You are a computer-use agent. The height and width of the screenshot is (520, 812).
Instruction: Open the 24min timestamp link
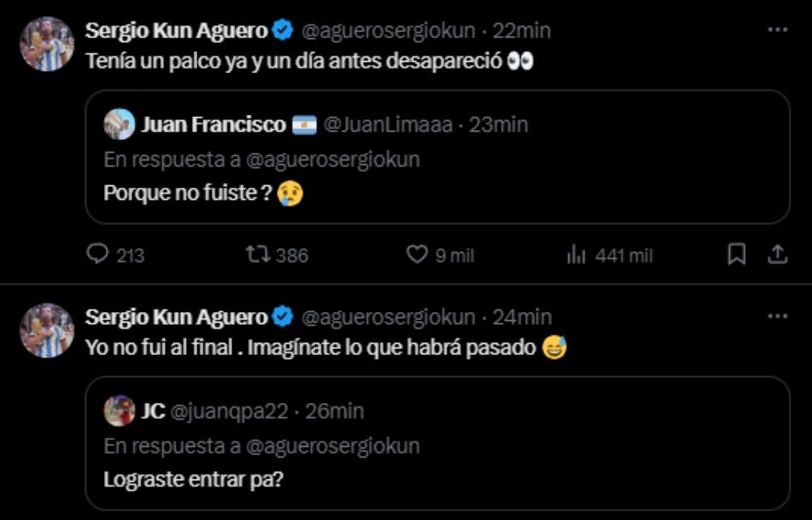click(x=522, y=317)
